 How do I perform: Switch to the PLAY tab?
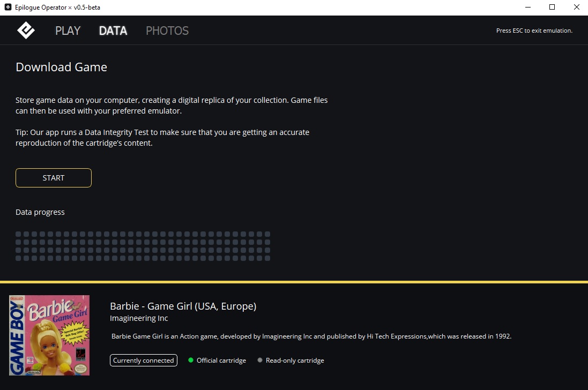point(68,31)
